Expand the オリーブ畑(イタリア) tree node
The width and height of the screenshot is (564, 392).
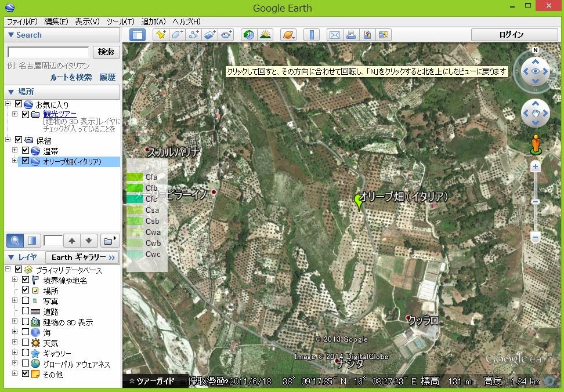pyautogui.click(x=15, y=161)
